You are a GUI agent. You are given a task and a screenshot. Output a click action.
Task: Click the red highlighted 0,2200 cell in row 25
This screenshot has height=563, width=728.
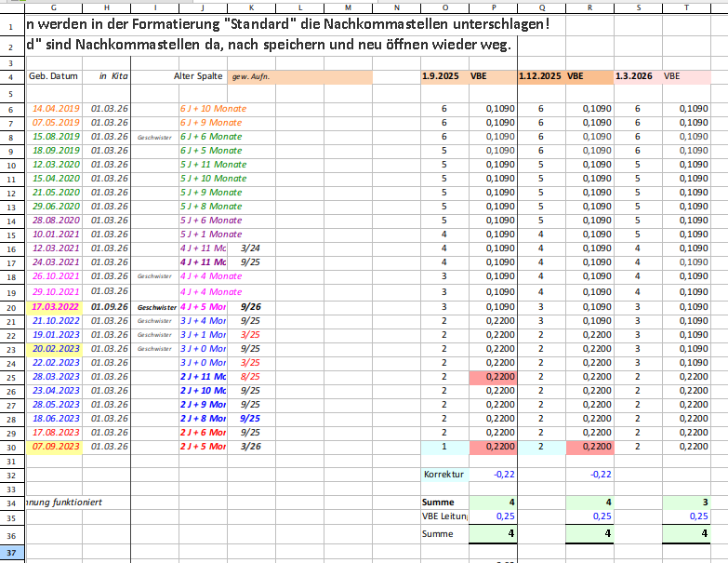(x=493, y=377)
